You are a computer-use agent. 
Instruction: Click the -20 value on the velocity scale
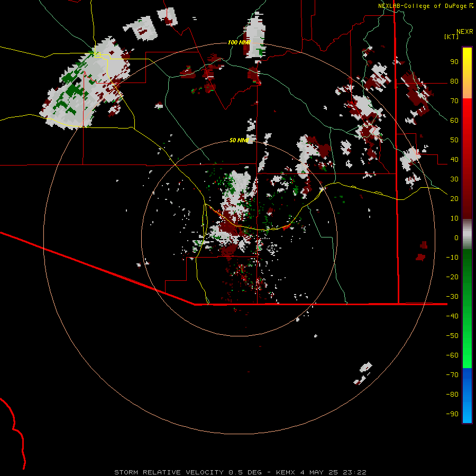pyautogui.click(x=452, y=277)
